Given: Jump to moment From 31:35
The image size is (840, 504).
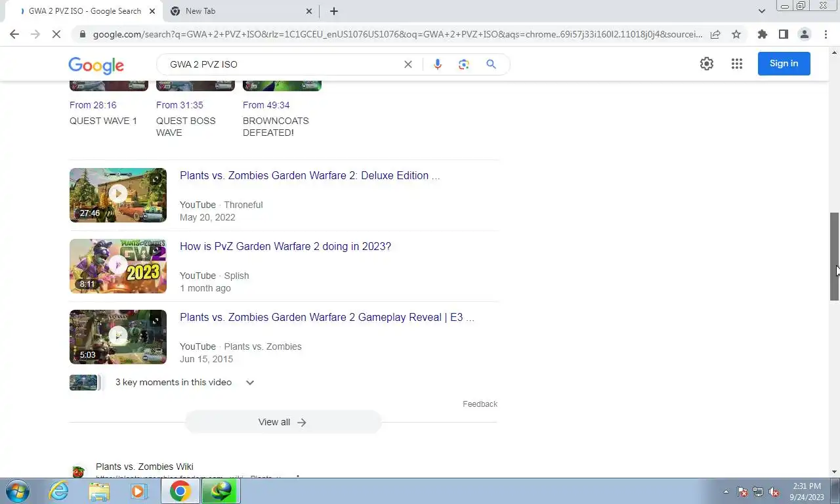Looking at the screenshot, I should pos(179,105).
